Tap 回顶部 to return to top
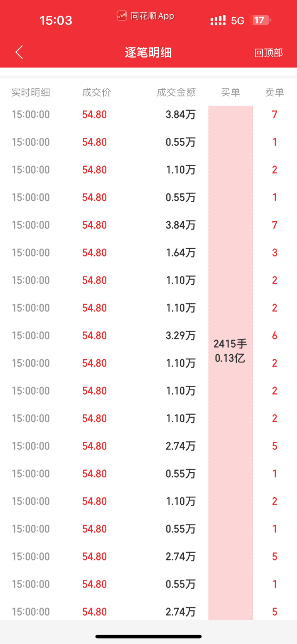The height and width of the screenshot is (644, 297). (x=268, y=53)
